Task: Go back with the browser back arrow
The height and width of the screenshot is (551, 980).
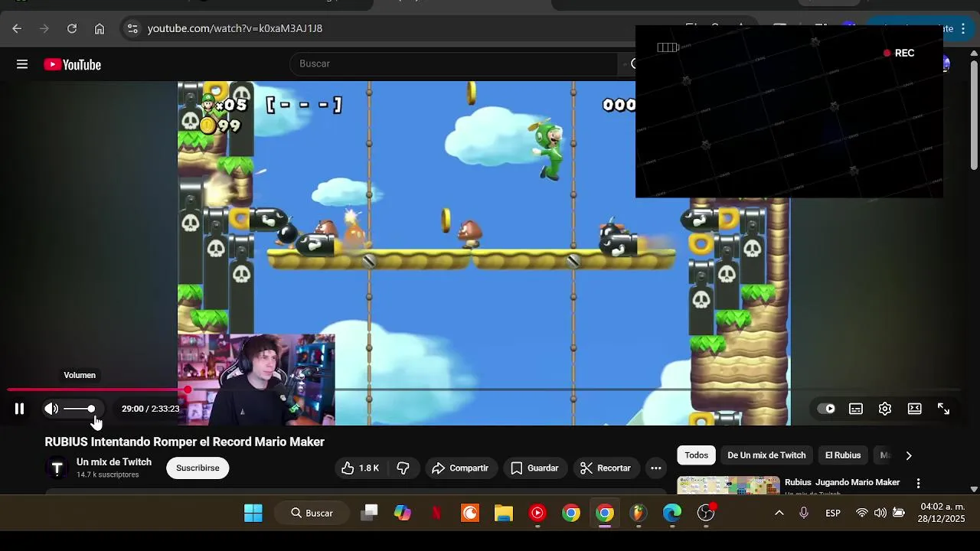Action: click(17, 28)
